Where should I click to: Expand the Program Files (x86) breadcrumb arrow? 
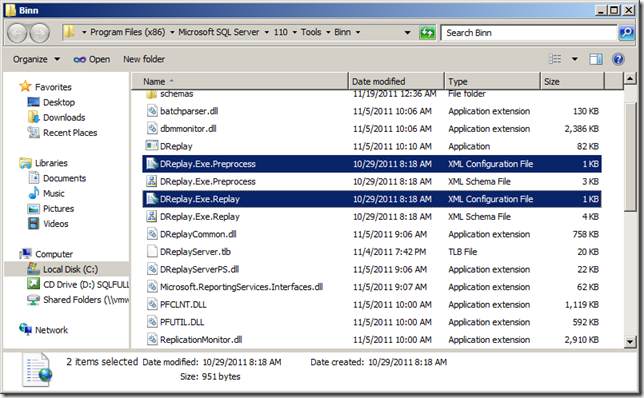pyautogui.click(x=172, y=32)
